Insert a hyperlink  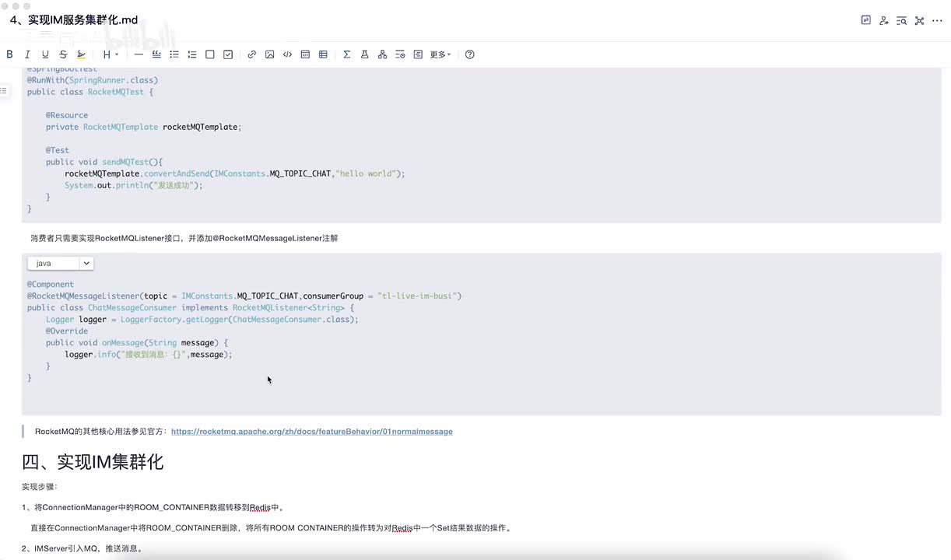click(x=251, y=54)
